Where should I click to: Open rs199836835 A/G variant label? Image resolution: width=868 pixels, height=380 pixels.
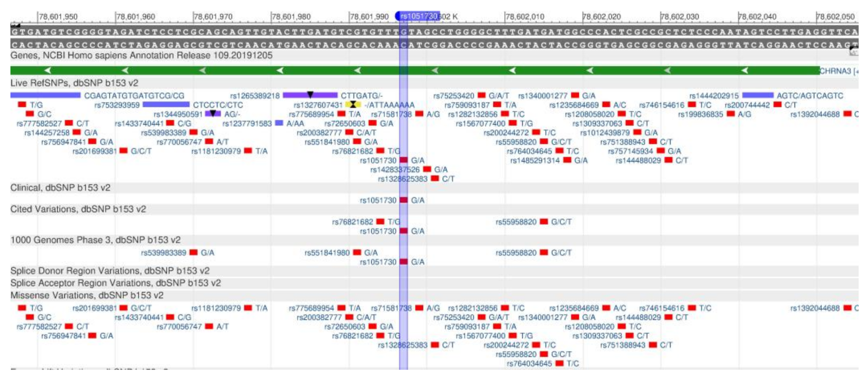(x=701, y=114)
